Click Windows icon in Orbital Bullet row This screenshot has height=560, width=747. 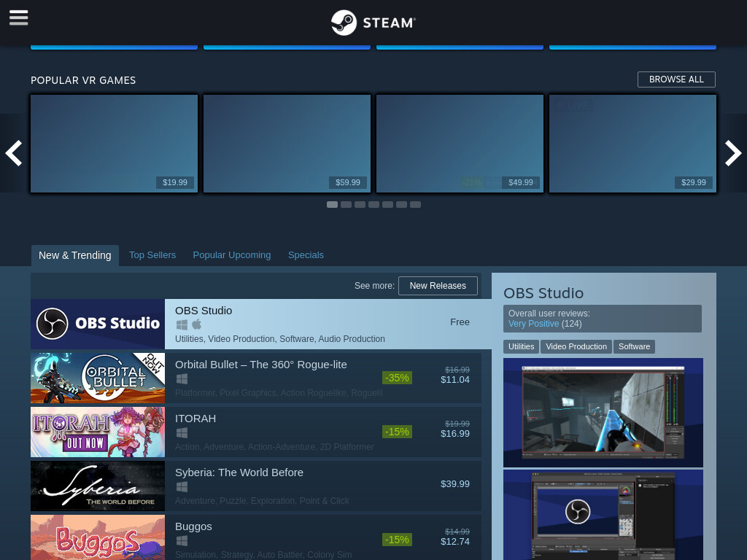182,379
